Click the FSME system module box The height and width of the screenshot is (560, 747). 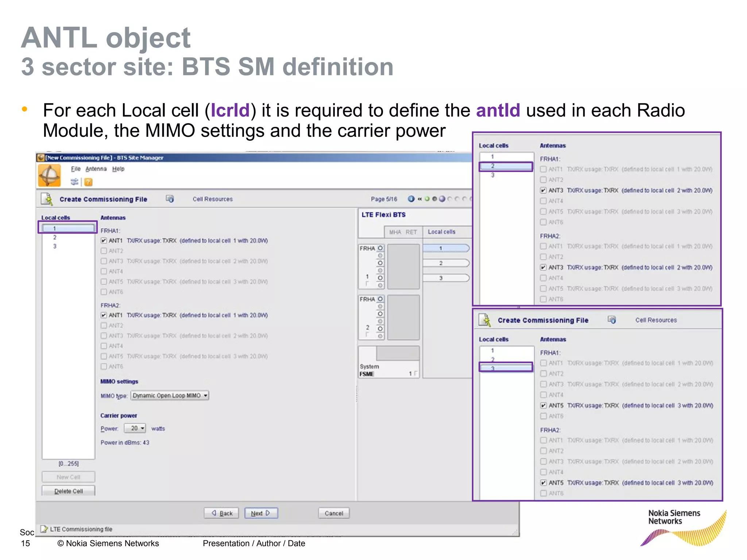(x=389, y=362)
